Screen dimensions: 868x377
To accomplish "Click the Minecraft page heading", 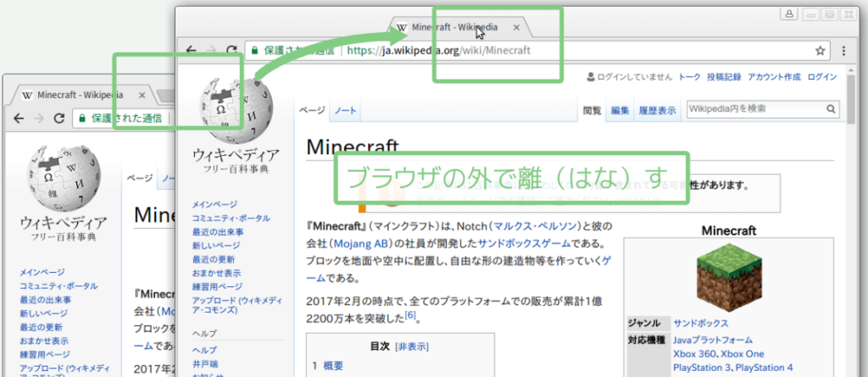I will (x=352, y=147).
